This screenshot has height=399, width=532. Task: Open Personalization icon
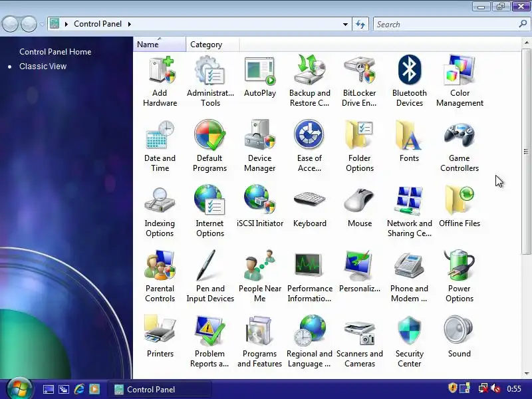click(x=360, y=272)
